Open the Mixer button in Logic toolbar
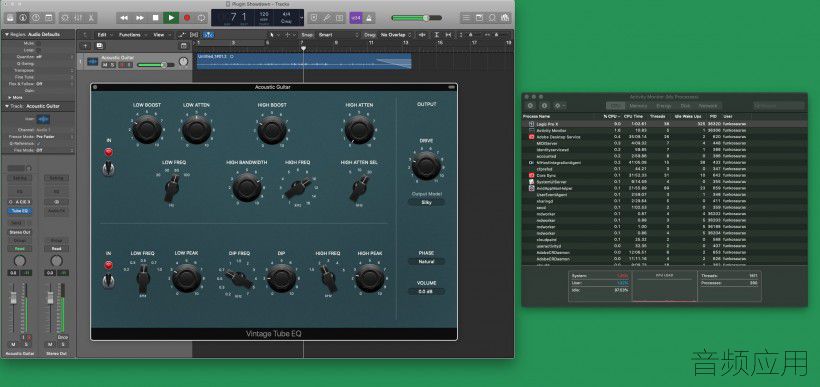Viewport: 820px width, 387px height. [x=78, y=18]
